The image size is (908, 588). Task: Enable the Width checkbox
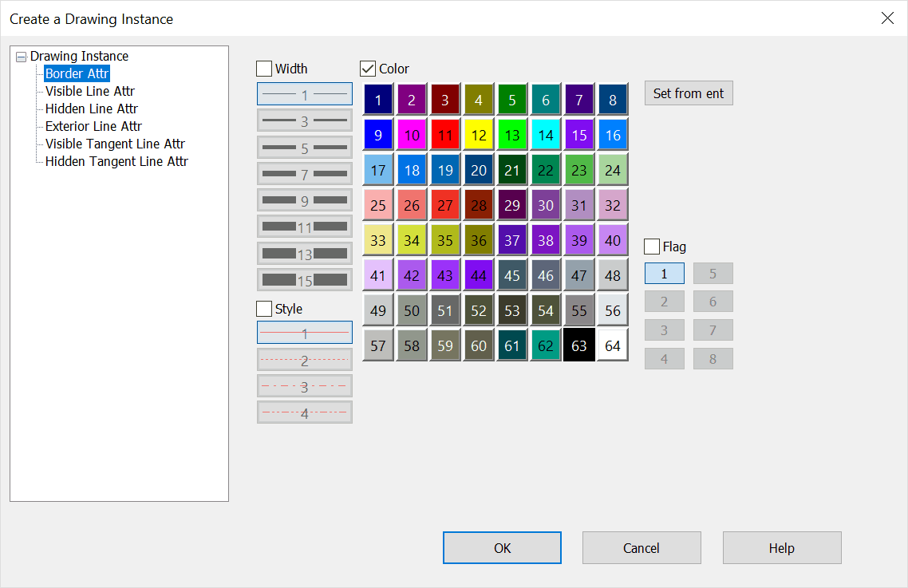[264, 69]
